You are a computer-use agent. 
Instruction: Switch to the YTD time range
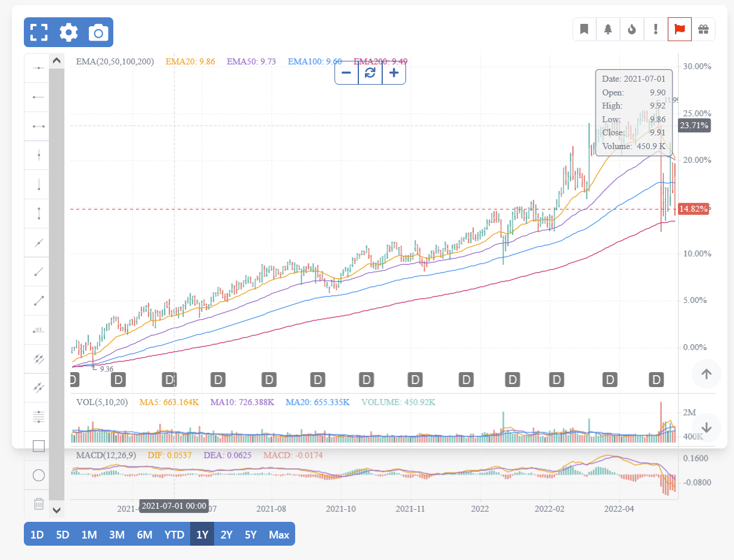coord(174,534)
